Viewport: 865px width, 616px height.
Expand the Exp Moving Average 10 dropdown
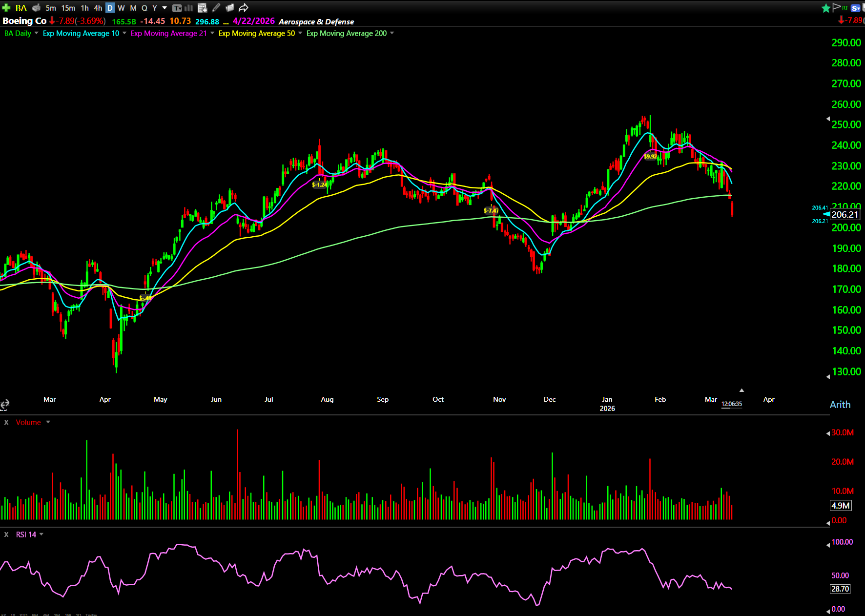click(x=124, y=33)
